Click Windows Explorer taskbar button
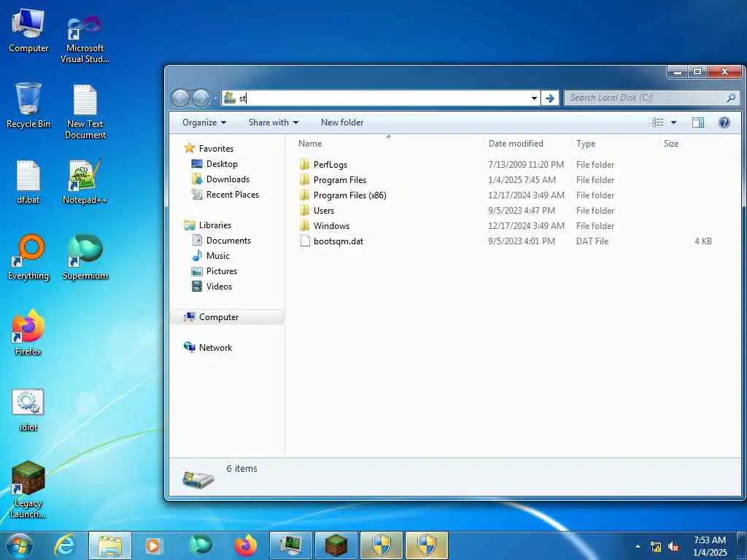 click(x=110, y=545)
